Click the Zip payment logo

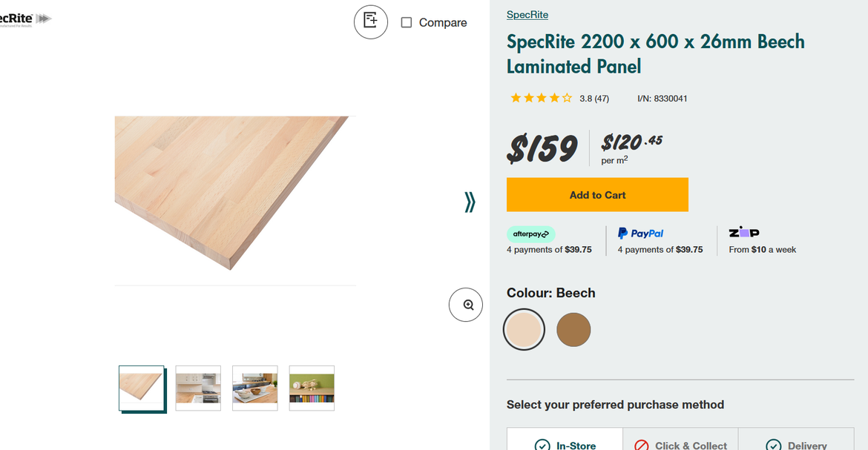(x=743, y=233)
